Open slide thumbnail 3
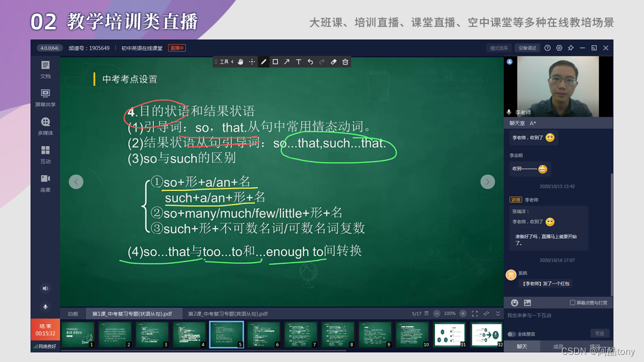The width and height of the screenshot is (644, 362). tap(152, 334)
